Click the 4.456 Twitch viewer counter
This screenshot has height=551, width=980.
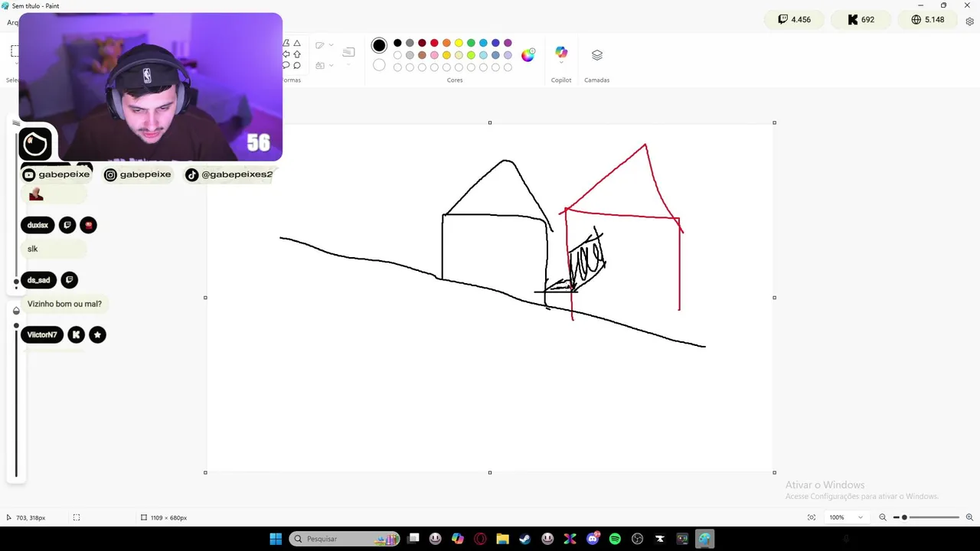[794, 19]
